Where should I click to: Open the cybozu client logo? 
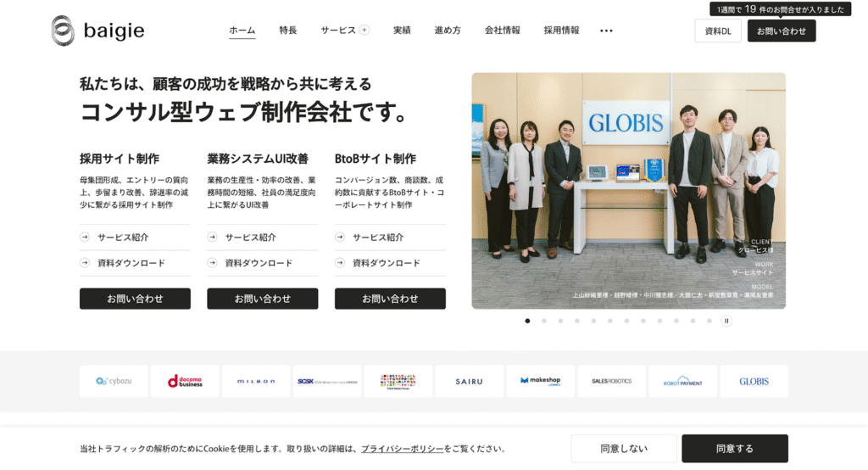coord(114,381)
